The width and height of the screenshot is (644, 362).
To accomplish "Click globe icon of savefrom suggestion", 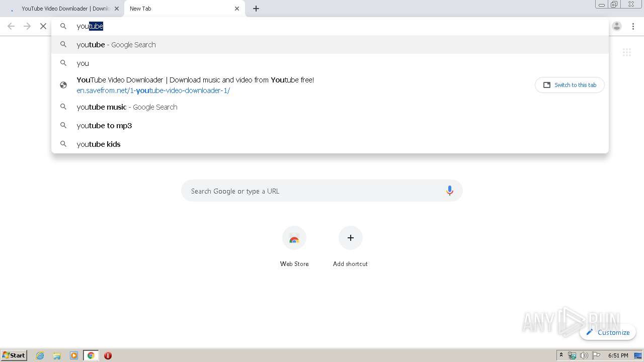I will 63,85.
